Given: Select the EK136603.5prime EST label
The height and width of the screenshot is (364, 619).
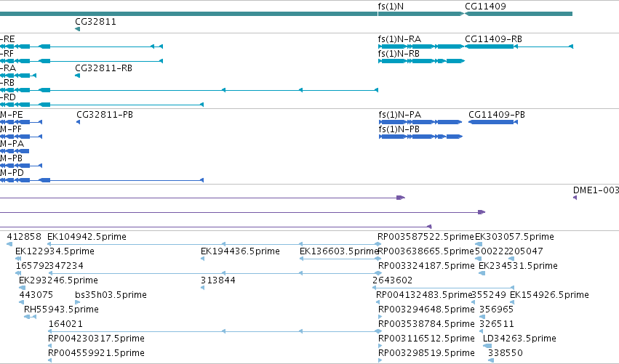Looking at the screenshot, I should pyautogui.click(x=339, y=251).
